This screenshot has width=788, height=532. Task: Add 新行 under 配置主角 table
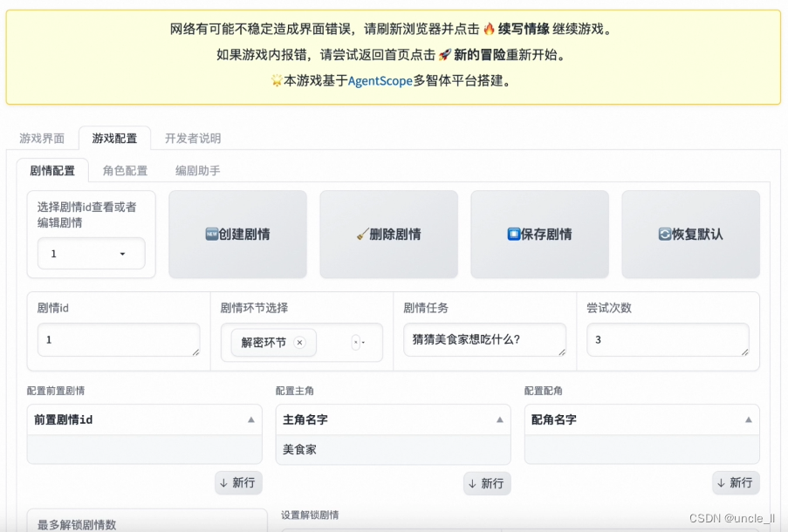(x=486, y=483)
